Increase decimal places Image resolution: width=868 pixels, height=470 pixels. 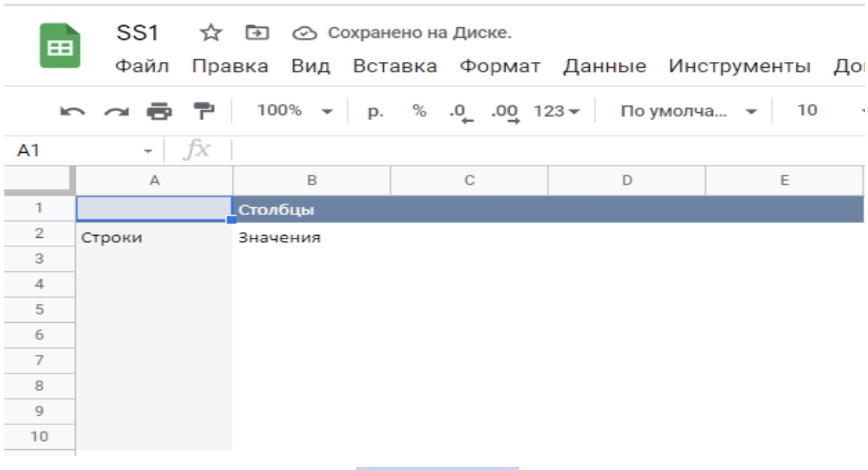point(505,112)
